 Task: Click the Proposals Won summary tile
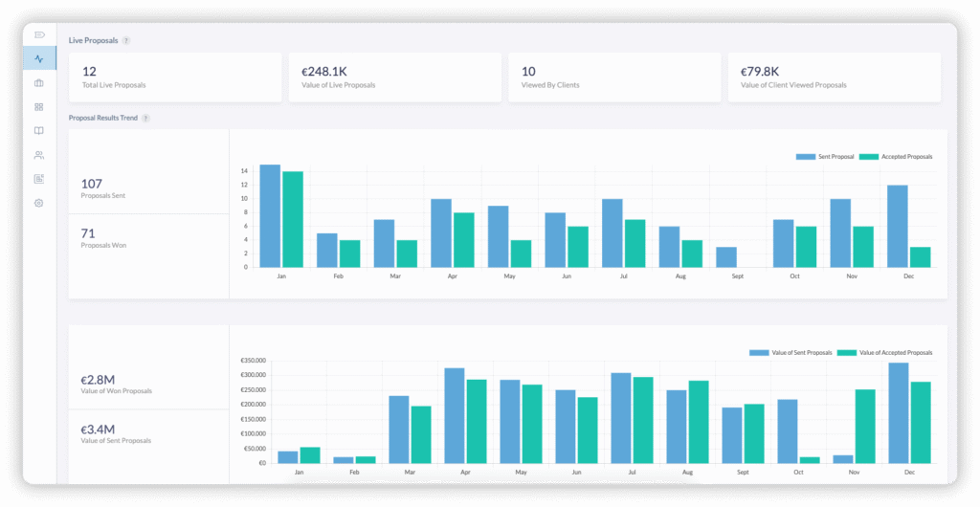click(x=148, y=238)
